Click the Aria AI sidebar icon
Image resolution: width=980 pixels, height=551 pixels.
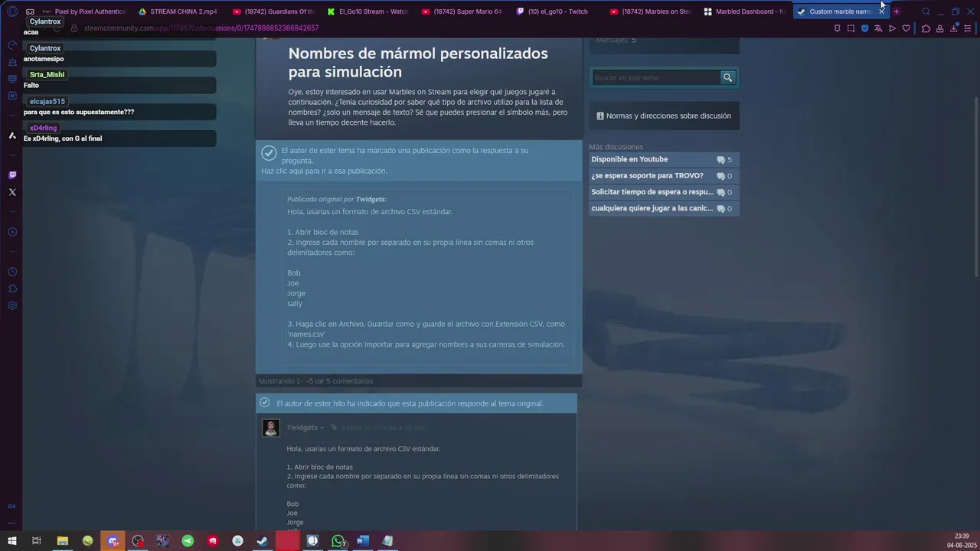tap(12, 135)
